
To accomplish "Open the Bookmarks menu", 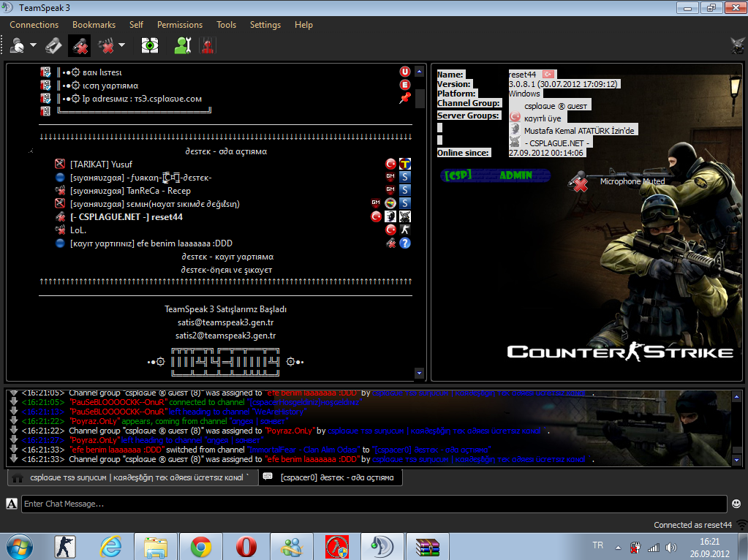I will (94, 25).
